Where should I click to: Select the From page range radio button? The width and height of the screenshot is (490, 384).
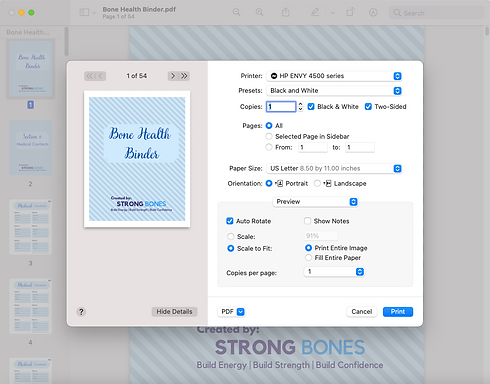[x=269, y=147]
